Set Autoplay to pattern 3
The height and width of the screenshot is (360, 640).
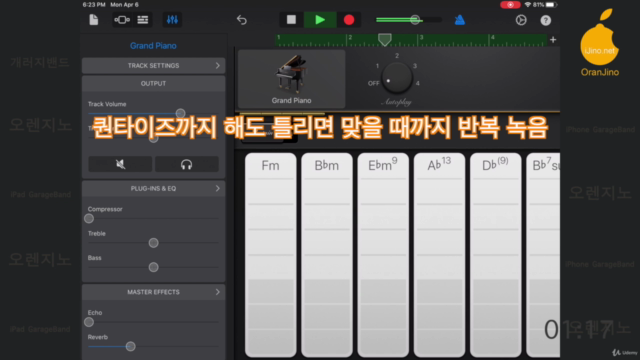pos(415,66)
